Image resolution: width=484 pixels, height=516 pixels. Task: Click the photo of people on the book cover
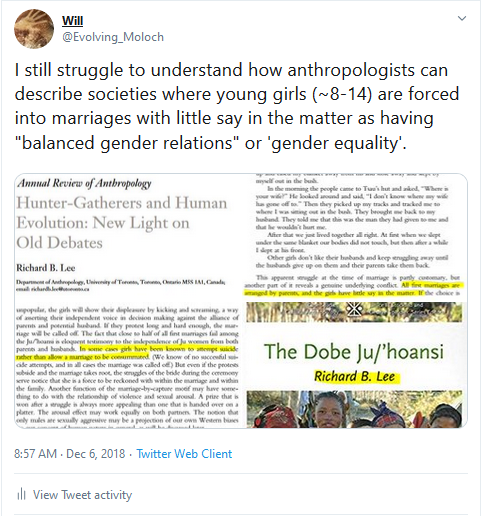coord(355,409)
